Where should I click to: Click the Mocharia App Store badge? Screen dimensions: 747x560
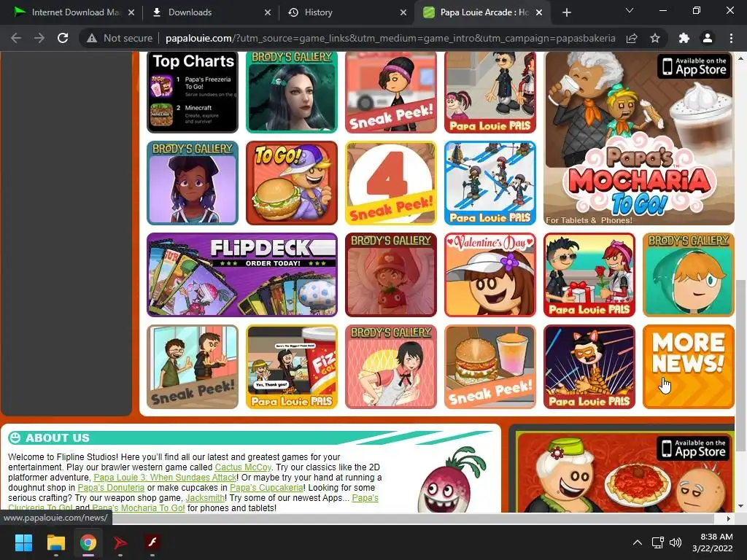click(695, 66)
